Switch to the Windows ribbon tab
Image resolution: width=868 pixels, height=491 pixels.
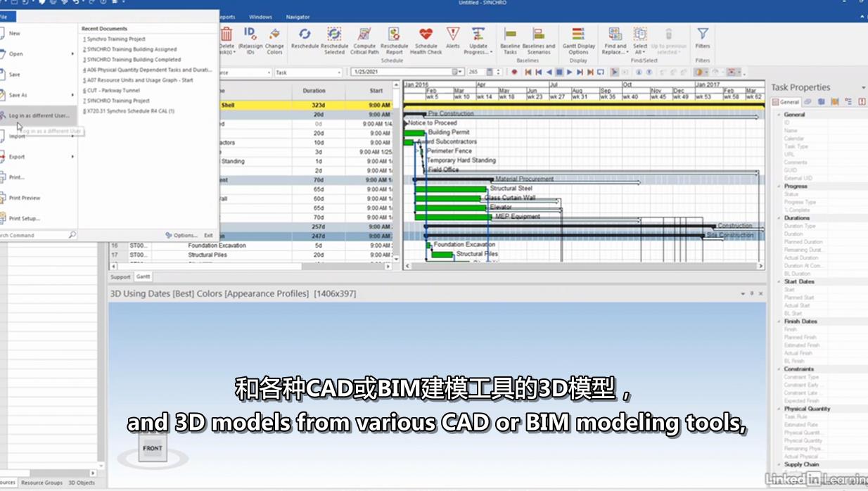260,17
